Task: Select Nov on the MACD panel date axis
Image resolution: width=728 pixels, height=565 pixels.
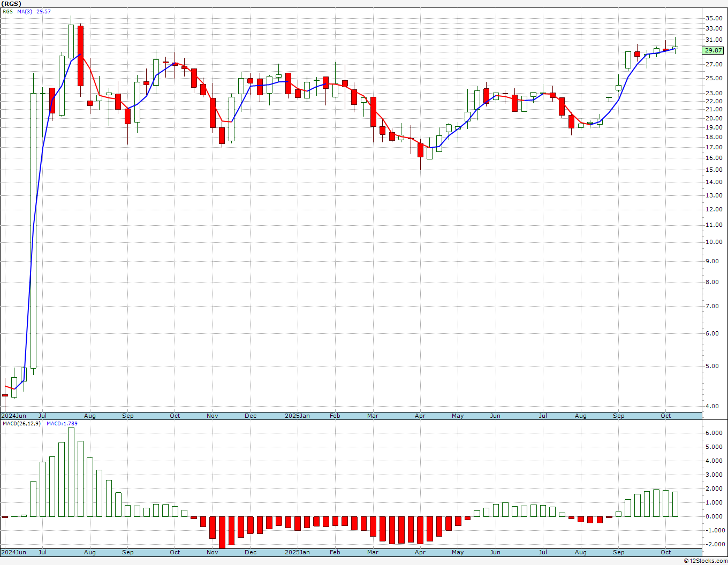Action: tap(213, 552)
